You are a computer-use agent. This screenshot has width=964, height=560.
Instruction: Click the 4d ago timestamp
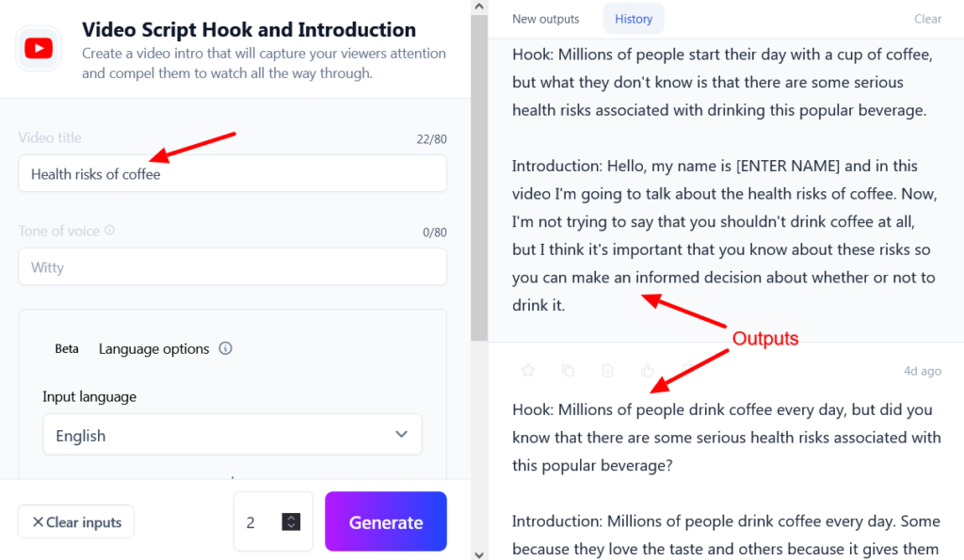[922, 371]
